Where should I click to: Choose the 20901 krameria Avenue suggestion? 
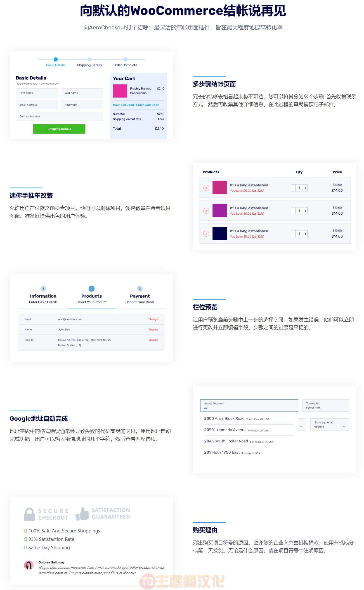tap(249, 430)
